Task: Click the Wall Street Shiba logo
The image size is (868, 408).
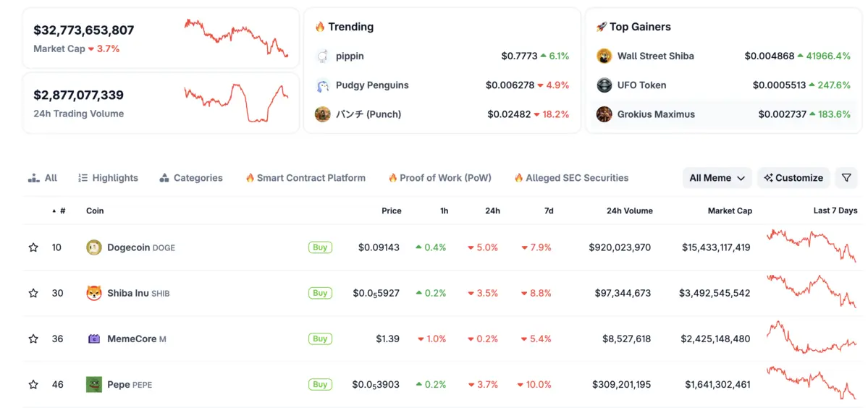Action: 604,56
